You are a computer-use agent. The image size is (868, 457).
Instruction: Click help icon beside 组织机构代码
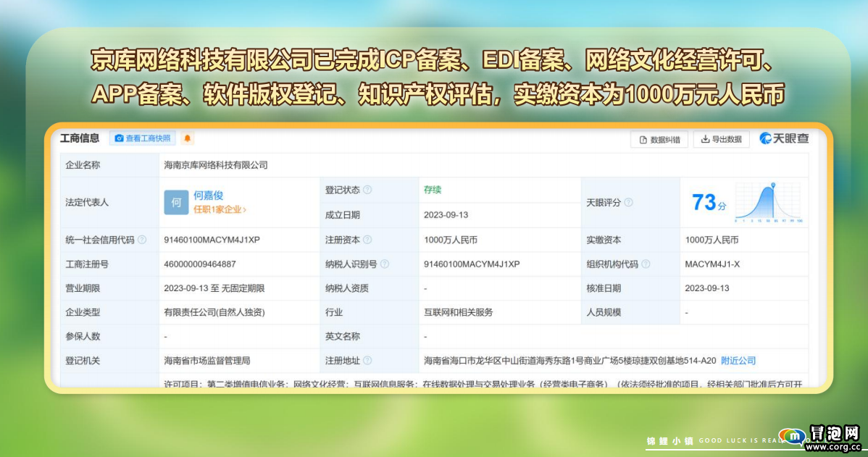pyautogui.click(x=646, y=264)
